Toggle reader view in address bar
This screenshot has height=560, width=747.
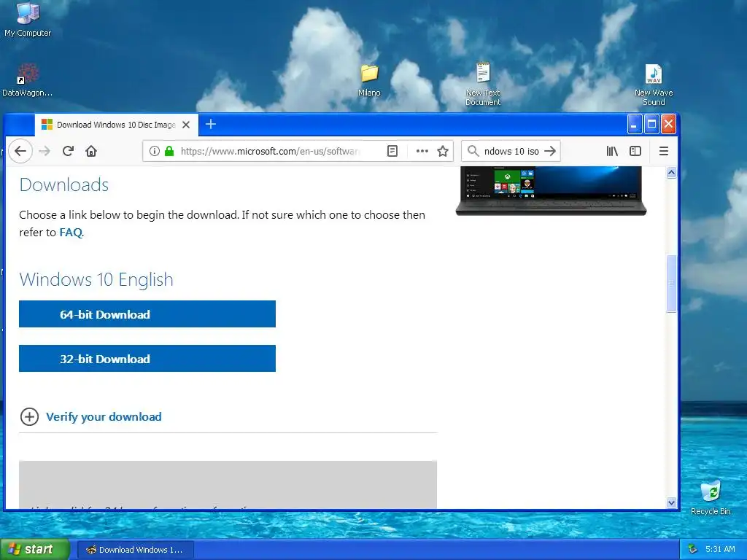(x=392, y=152)
